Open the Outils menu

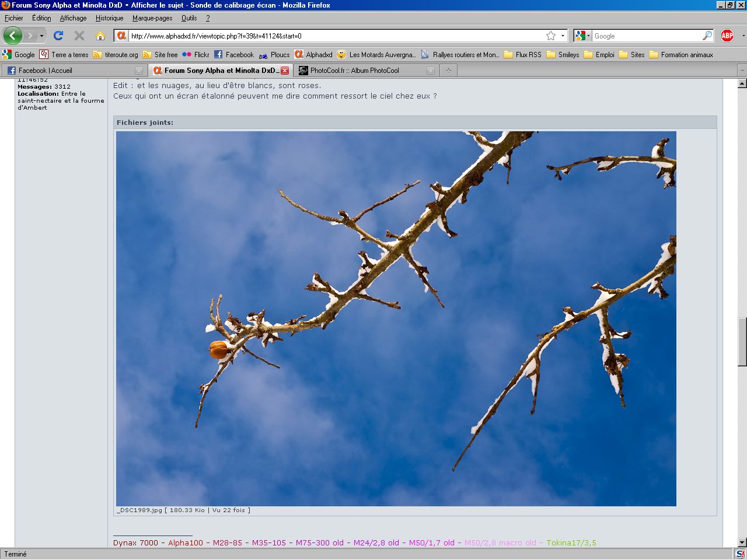(189, 18)
